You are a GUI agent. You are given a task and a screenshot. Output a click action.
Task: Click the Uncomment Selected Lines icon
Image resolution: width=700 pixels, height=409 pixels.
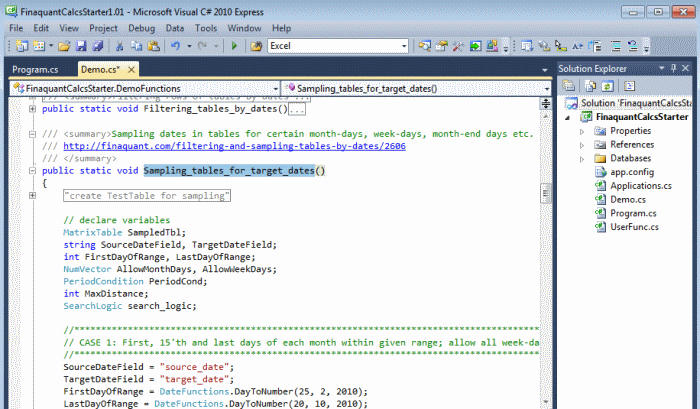[633, 46]
